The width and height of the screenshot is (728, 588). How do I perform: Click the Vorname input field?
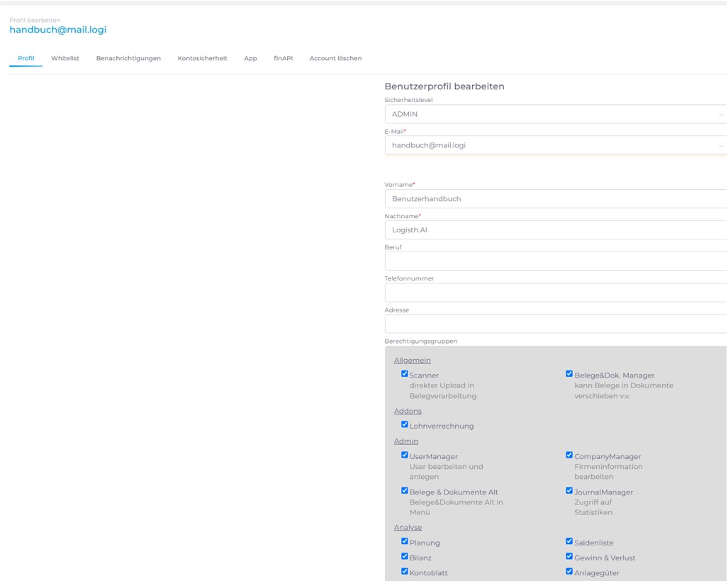click(x=556, y=198)
